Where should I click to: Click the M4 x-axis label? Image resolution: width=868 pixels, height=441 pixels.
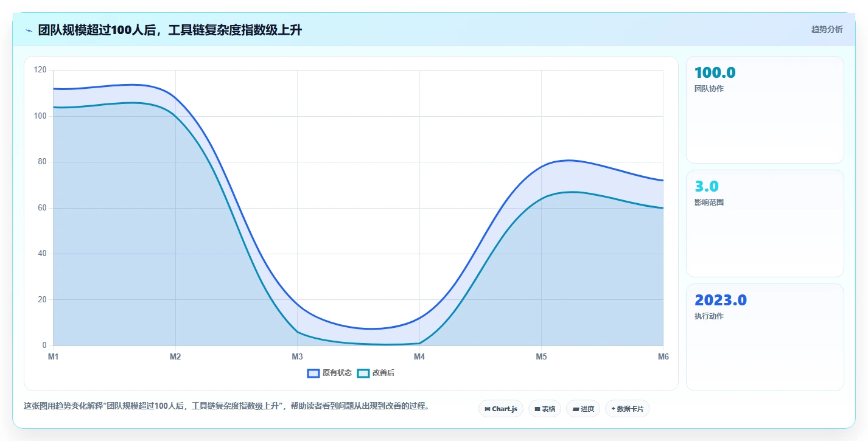(419, 356)
